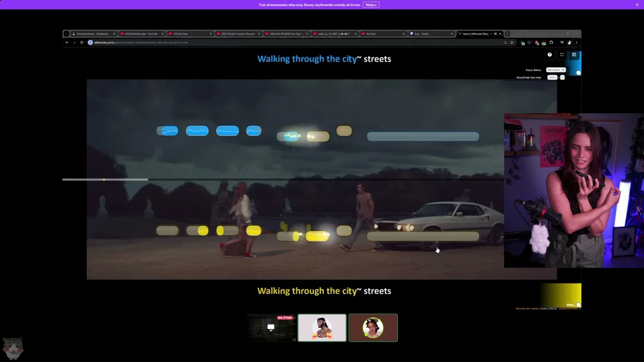Switch to the StreamElements Dashboard tab
Screen dimensions: 644x362
(94, 34)
